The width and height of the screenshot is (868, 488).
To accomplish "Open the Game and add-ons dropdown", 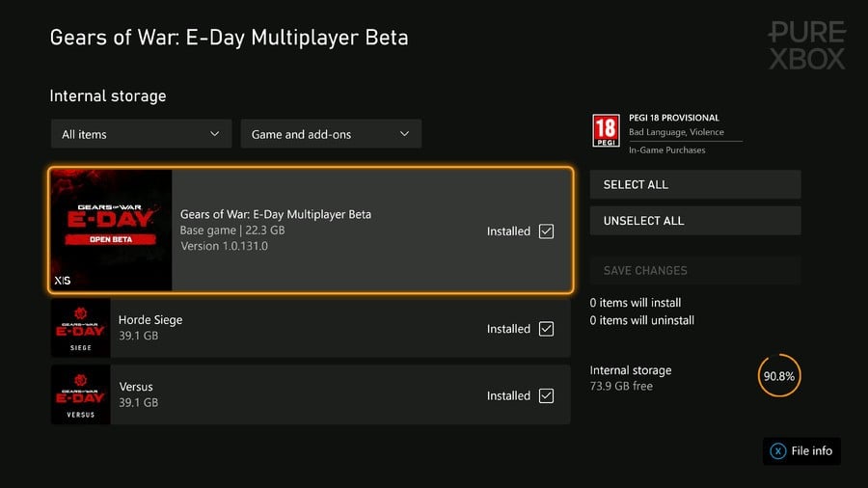I will (331, 134).
